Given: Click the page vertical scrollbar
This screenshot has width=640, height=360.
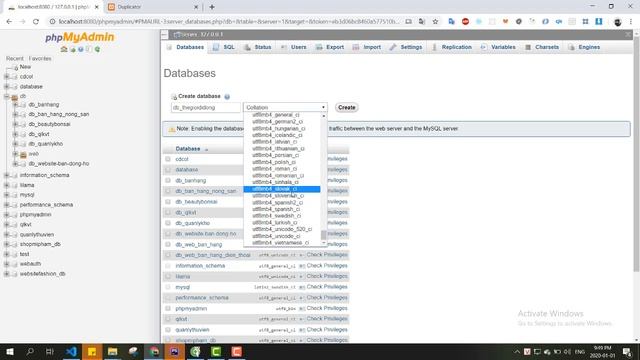Looking at the screenshot, I should click(636, 155).
